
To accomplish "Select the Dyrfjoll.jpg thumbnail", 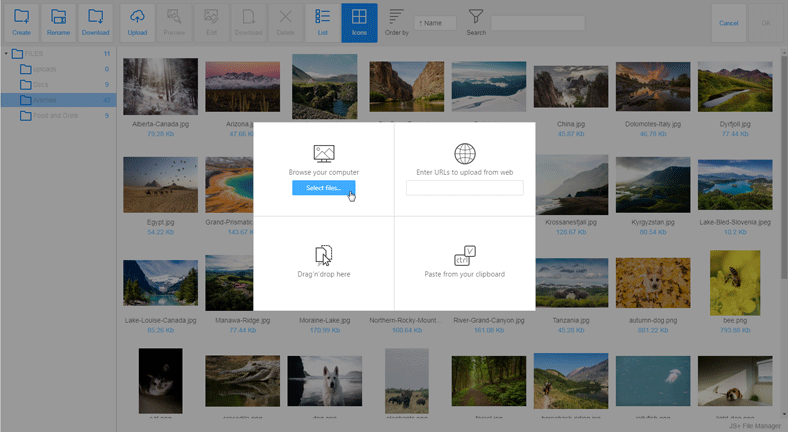I will 735,86.
